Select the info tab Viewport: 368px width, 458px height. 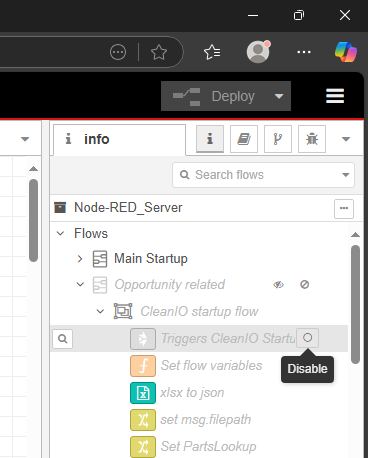pyautogui.click(x=119, y=139)
